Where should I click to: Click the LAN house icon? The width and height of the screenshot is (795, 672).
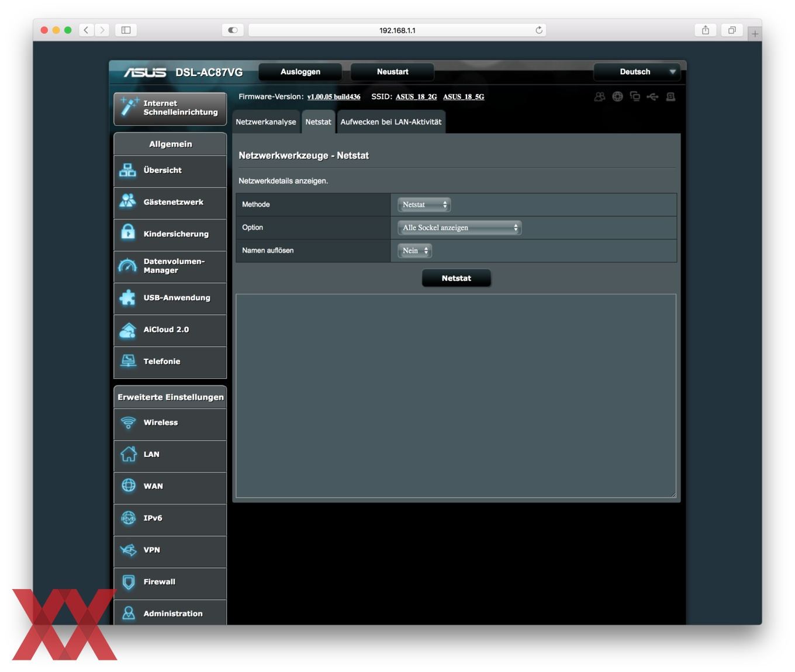[x=128, y=454]
